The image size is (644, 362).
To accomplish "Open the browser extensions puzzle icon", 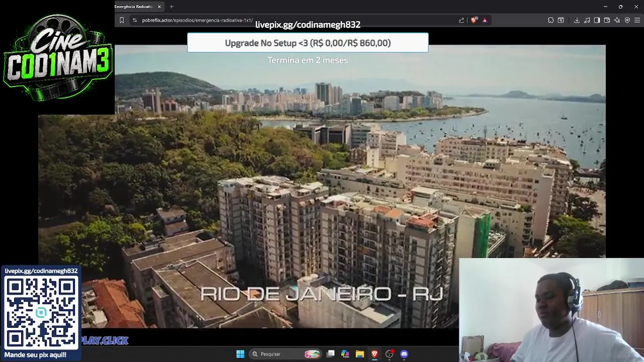I will (x=550, y=20).
